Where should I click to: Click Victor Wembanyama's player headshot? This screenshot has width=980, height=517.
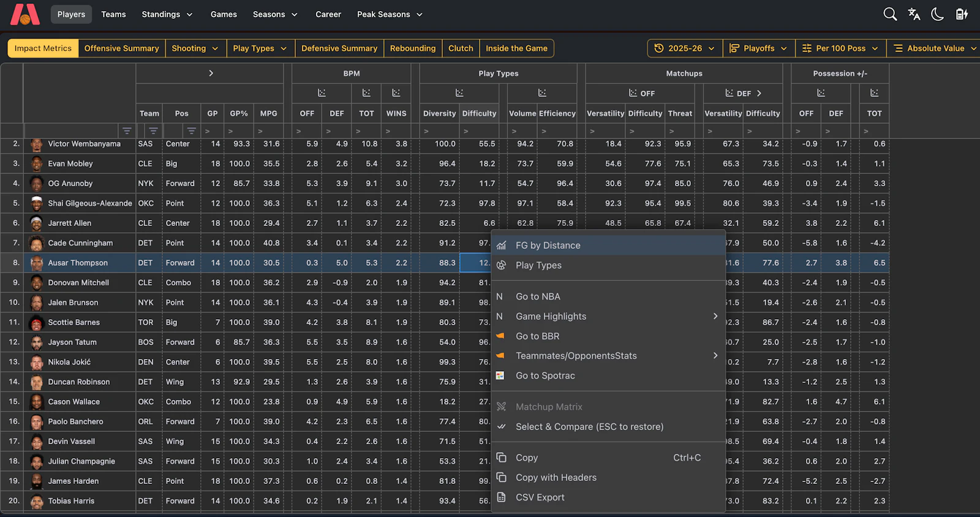click(37, 145)
